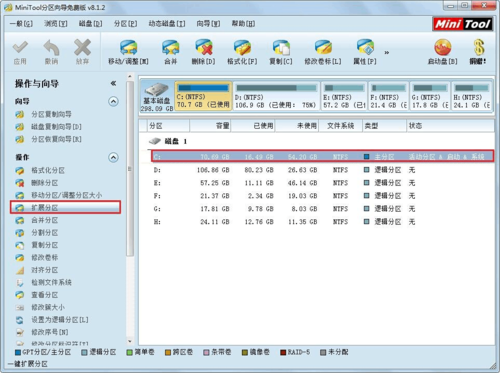Choose 格式化分区 in operations list

point(48,170)
